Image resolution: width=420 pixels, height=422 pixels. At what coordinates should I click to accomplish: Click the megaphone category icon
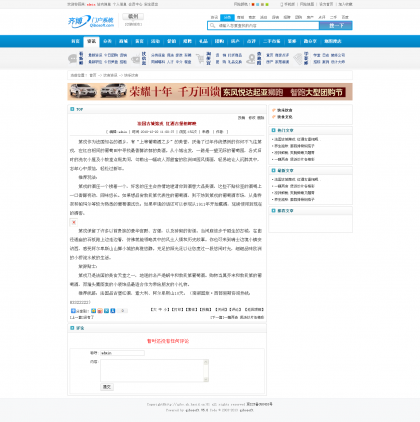point(136,59)
